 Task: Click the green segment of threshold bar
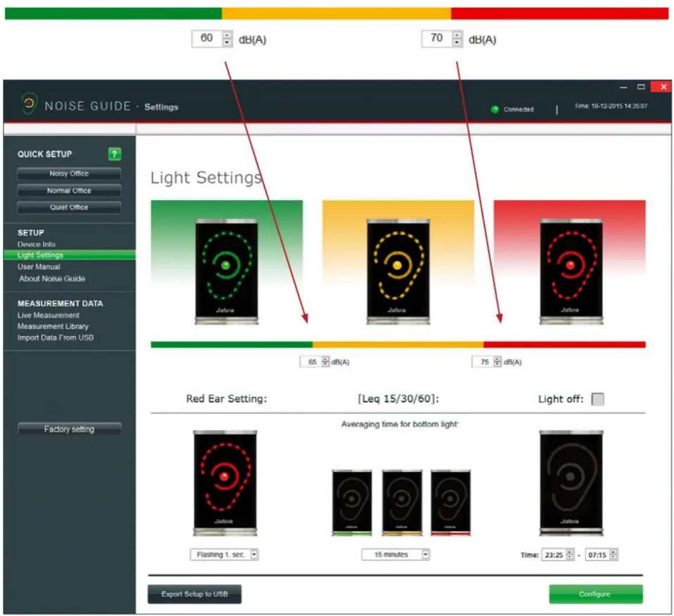coord(232,345)
